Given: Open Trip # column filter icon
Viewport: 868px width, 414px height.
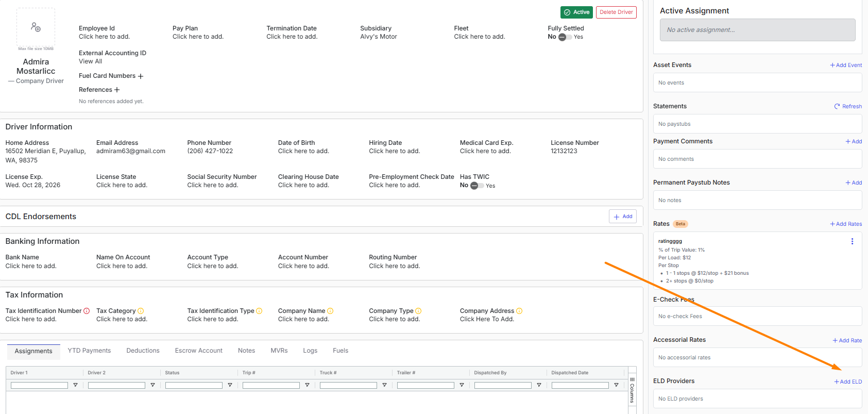Looking at the screenshot, I should (307, 385).
